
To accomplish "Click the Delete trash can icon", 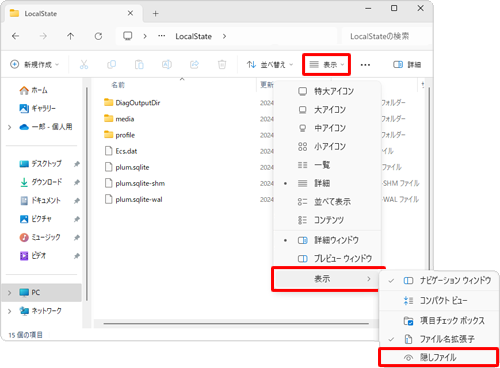I will tap(222, 64).
